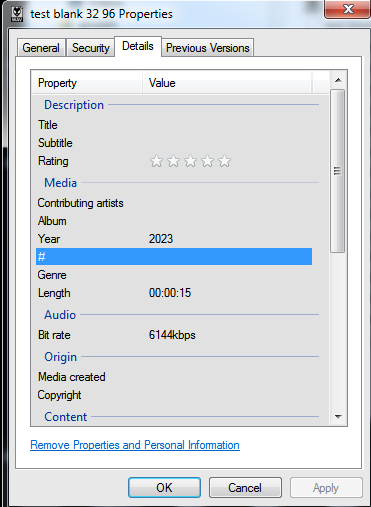371x507 pixels.
Task: Click the vertical scrollbar thumb
Action: 338,171
